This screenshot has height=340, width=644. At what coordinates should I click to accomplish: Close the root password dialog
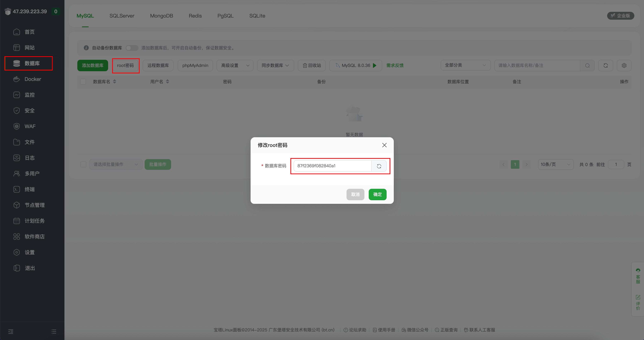pos(384,145)
